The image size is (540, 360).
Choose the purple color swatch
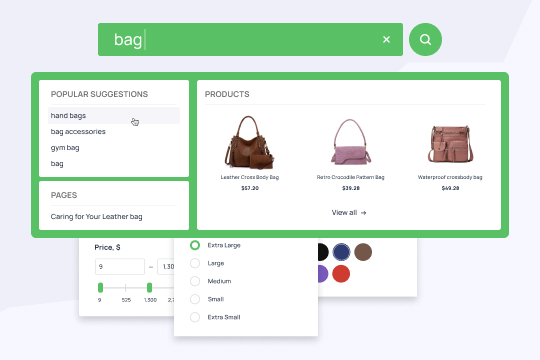(x=323, y=274)
